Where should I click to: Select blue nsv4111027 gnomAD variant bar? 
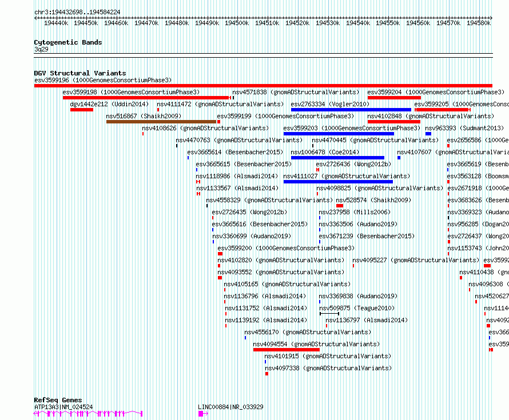click(338, 182)
